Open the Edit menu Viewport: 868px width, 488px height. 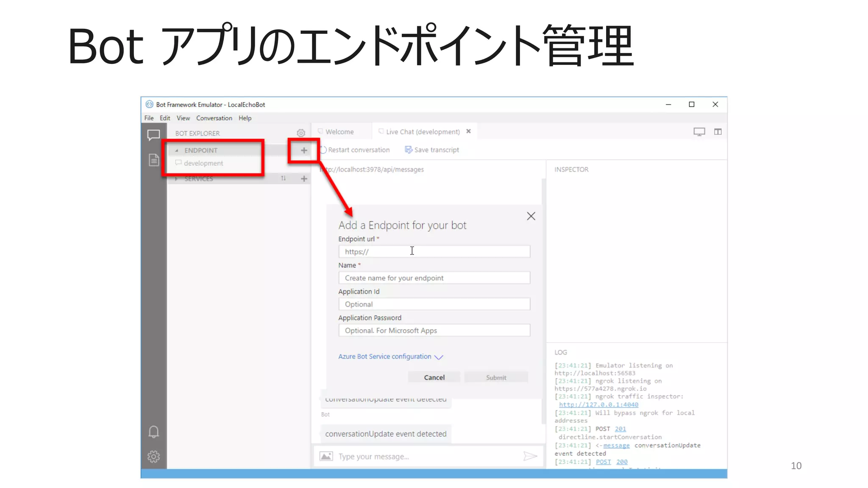(x=165, y=118)
